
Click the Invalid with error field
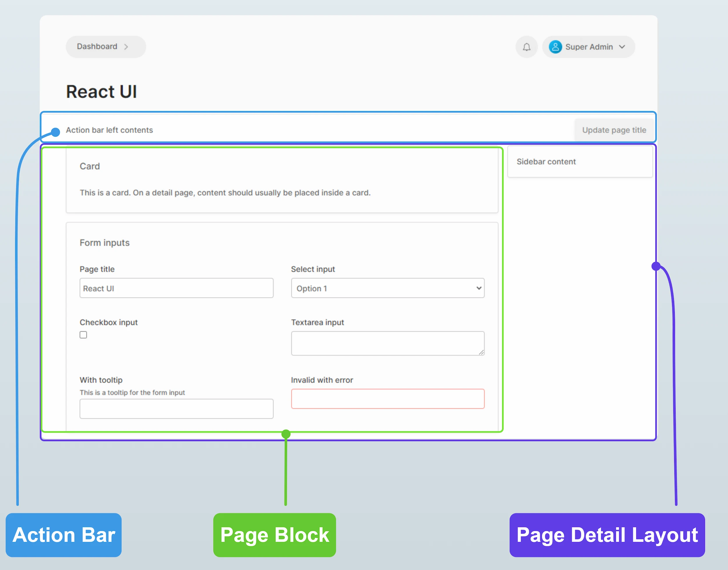tap(388, 398)
